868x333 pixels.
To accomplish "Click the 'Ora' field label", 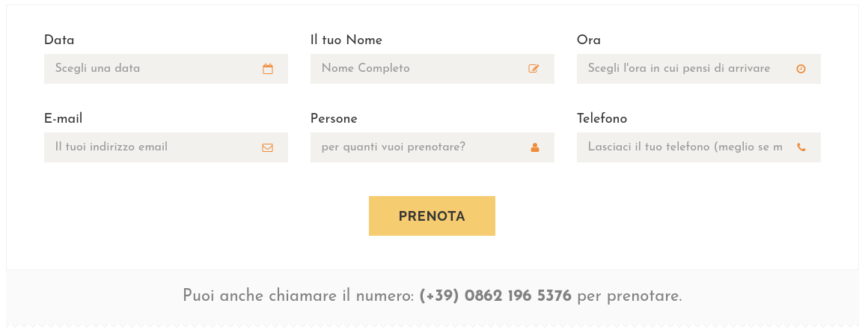I will 588,40.
